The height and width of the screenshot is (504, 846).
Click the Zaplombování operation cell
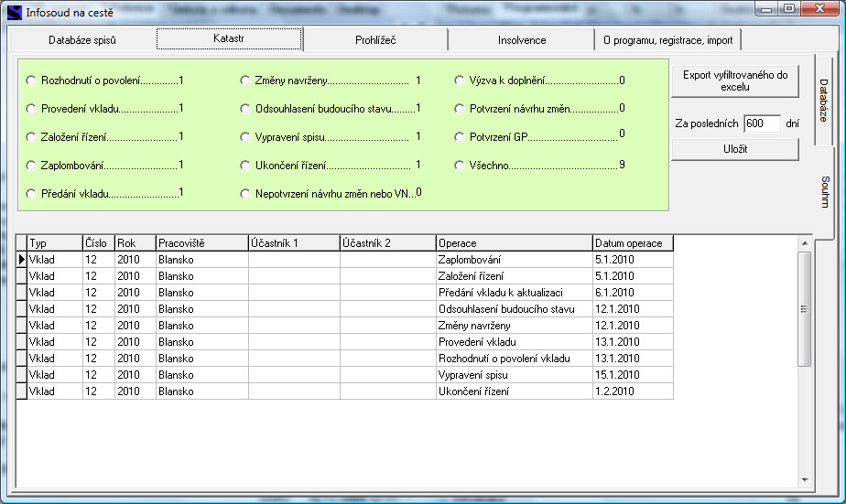[x=515, y=260]
